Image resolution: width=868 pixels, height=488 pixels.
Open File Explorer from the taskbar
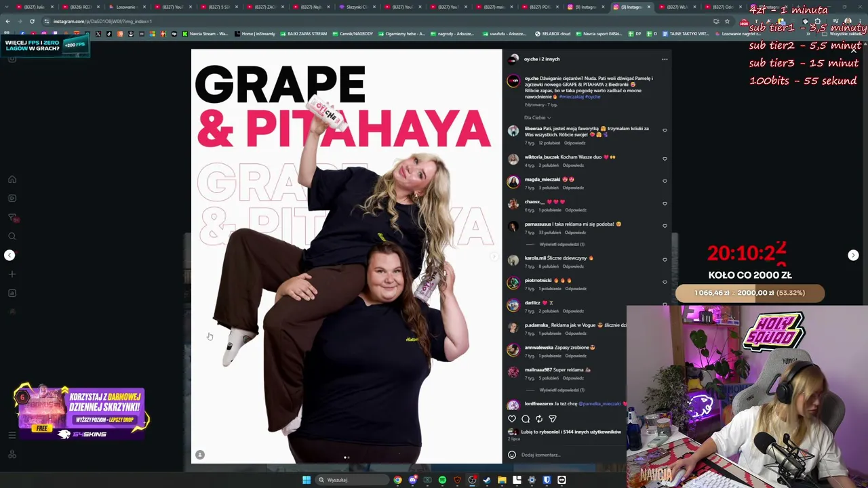click(502, 480)
